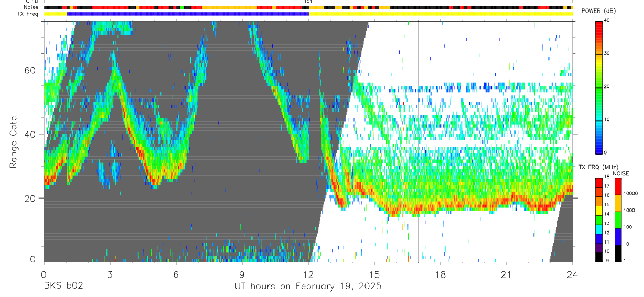The height and width of the screenshot is (297, 644).
Task: Click the noise scale label '1000'
Action: pyautogui.click(x=629, y=210)
